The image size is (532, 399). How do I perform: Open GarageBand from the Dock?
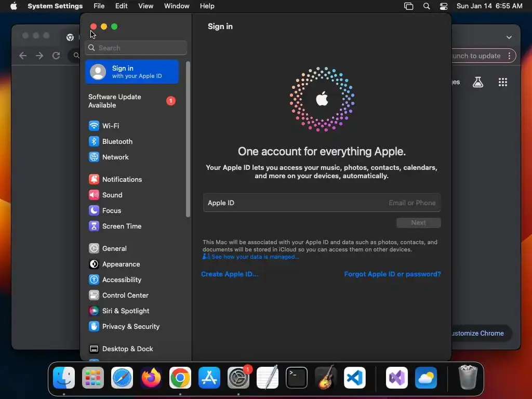pyautogui.click(x=326, y=378)
